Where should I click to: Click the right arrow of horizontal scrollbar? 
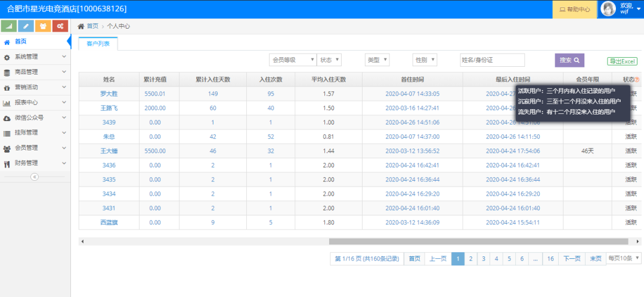tap(637, 242)
